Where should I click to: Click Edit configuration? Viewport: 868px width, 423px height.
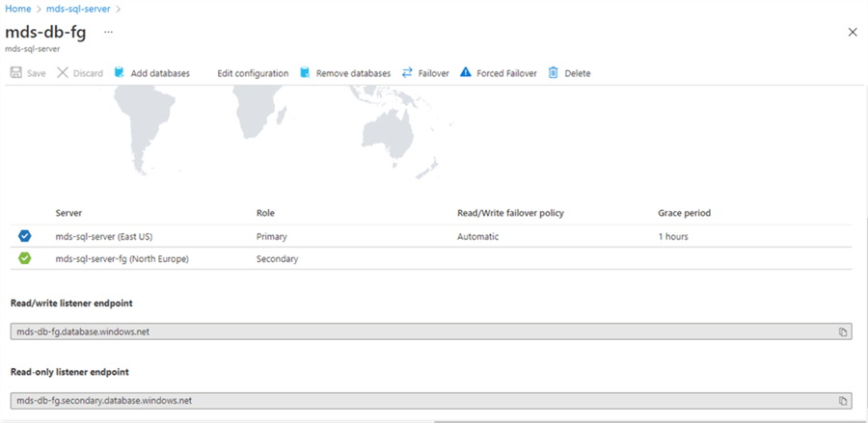click(x=253, y=73)
